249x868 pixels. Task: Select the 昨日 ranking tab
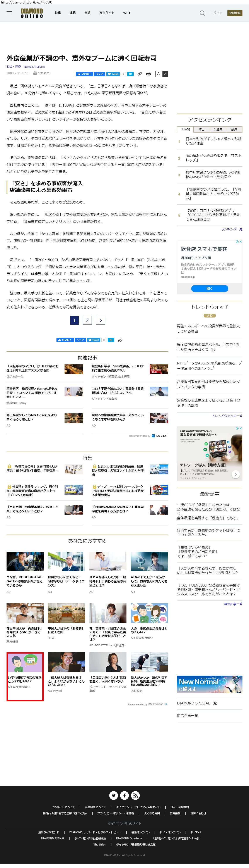[x=201, y=129]
